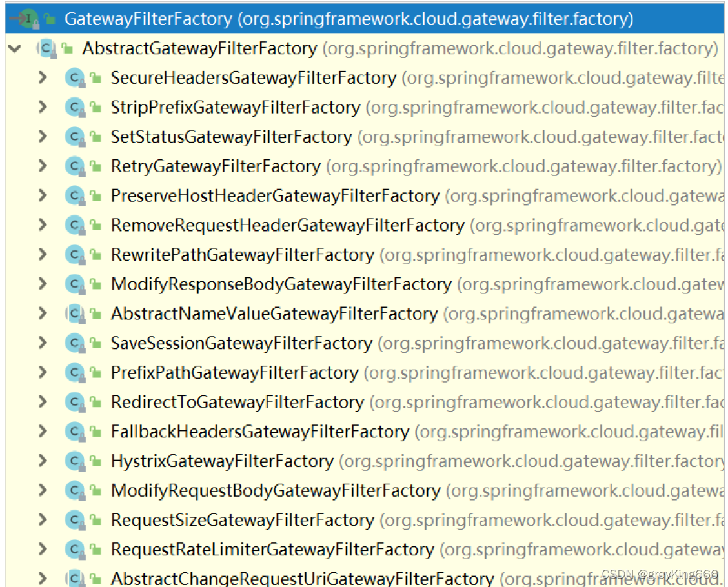Expand the RequestSizeGatewayFilterFactory node

[x=43, y=520]
